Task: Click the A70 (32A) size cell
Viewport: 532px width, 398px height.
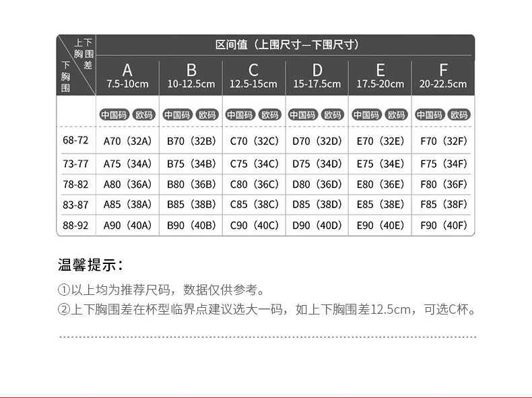Action: point(127,141)
